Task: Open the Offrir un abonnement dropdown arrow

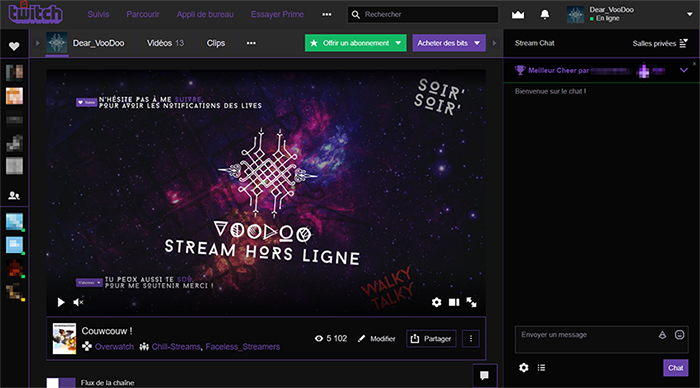Action: (398, 43)
